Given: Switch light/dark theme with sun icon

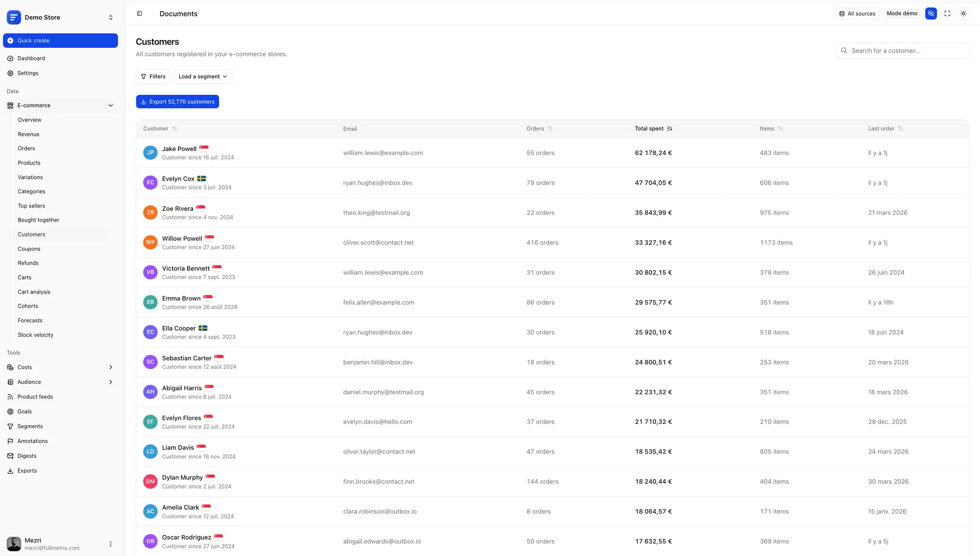Looking at the screenshot, I should (963, 13).
